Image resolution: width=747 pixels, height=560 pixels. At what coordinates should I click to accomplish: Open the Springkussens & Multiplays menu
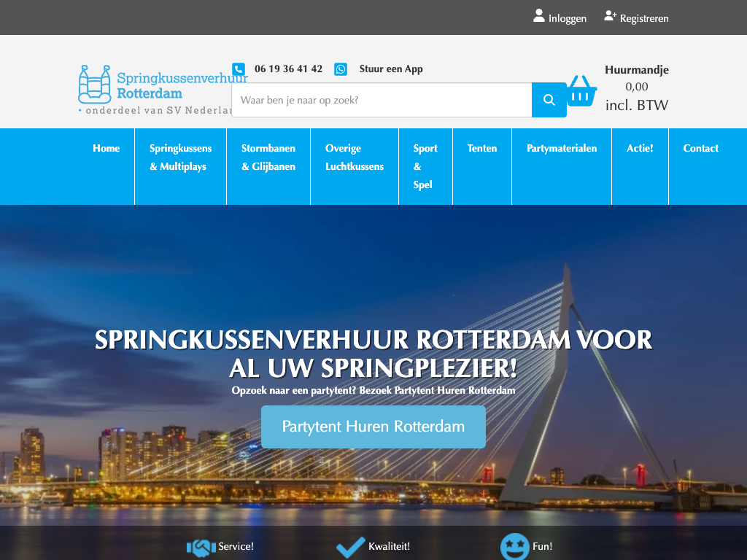pos(180,157)
